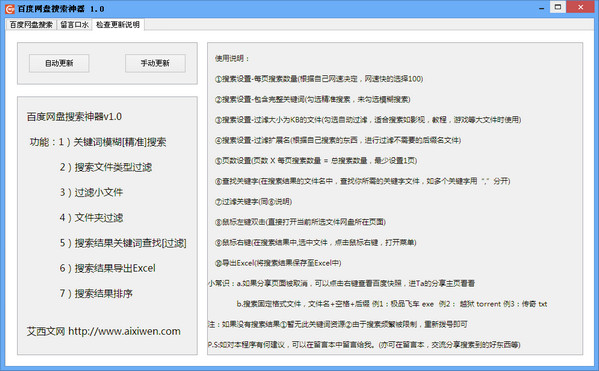Click the window title 百度网盘搜索神器 1.0
Screen dimensions: 599x371
point(61,8)
